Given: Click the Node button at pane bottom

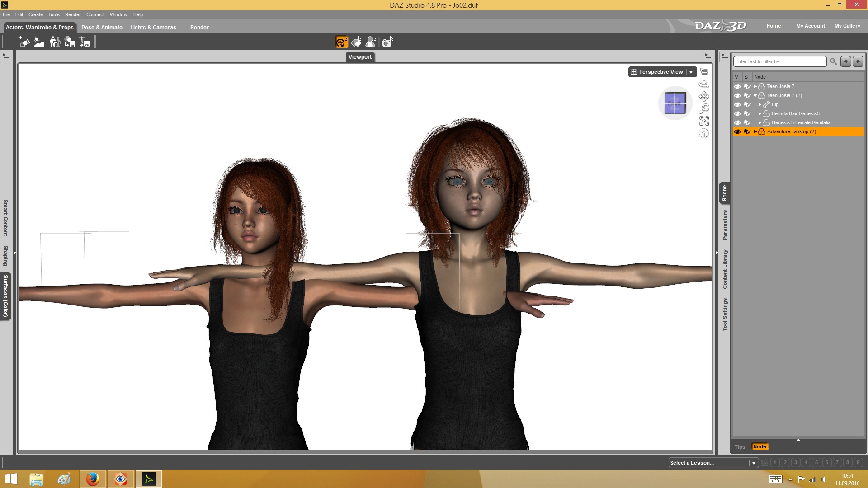Looking at the screenshot, I should (759, 446).
